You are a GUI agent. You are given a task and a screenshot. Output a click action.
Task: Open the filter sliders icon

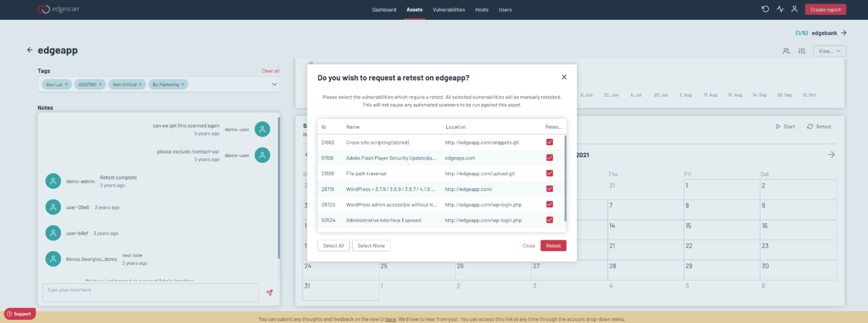(x=802, y=51)
